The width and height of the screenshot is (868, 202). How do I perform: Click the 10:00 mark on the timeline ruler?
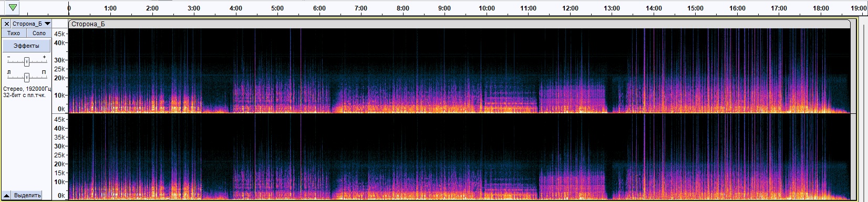click(487, 8)
